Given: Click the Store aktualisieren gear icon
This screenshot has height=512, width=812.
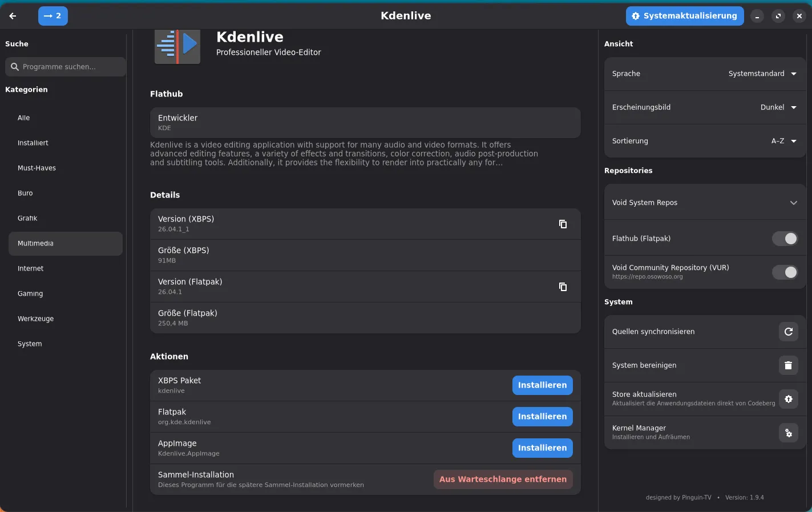Looking at the screenshot, I should click(x=789, y=399).
